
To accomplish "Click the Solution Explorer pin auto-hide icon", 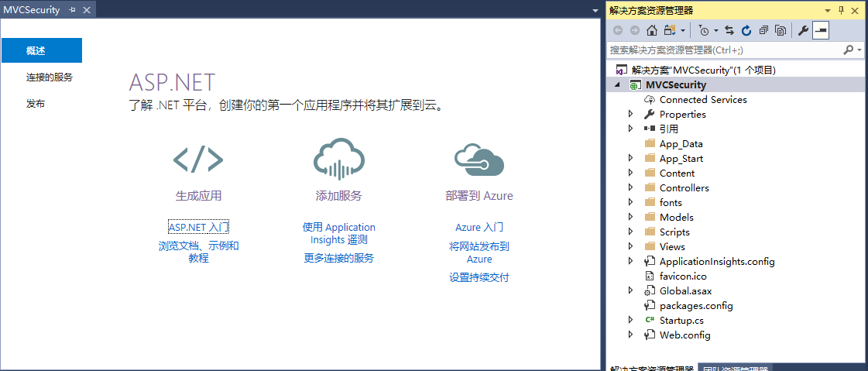I will pos(841,10).
